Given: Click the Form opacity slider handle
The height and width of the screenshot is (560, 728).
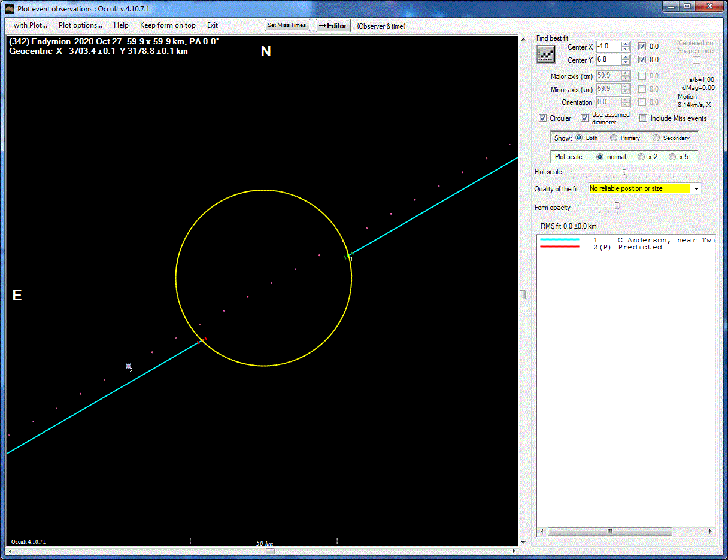Looking at the screenshot, I should (x=617, y=206).
